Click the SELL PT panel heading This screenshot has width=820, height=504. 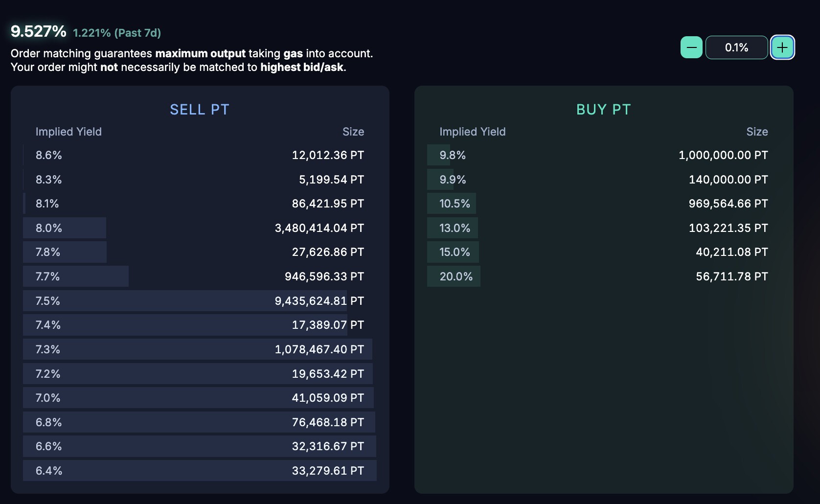click(x=200, y=110)
